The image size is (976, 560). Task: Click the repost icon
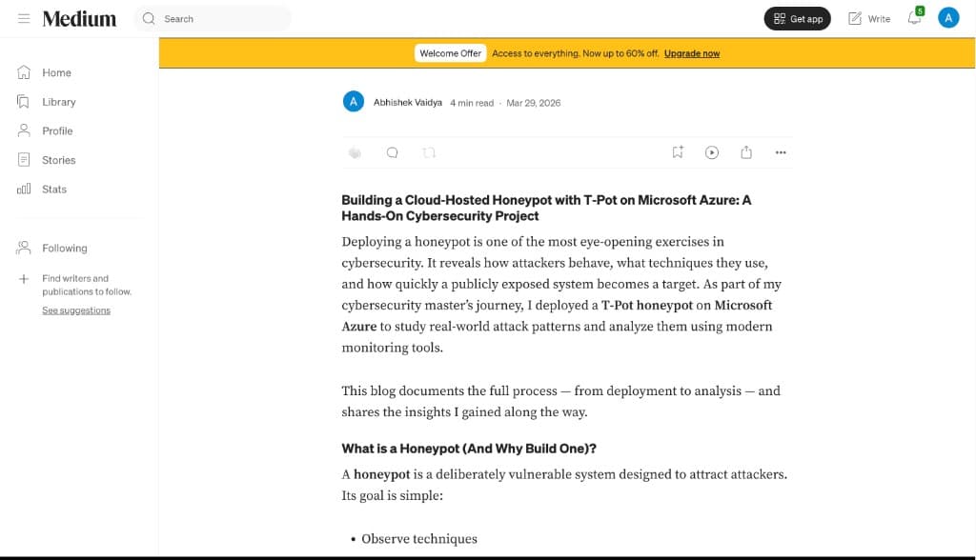(429, 152)
